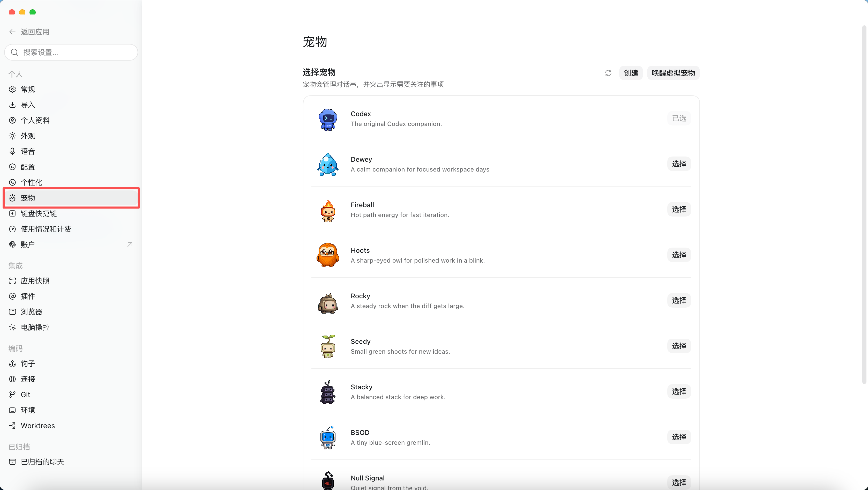Click the magnifier icon in the search box
This screenshot has width=868, height=490.
coord(14,52)
